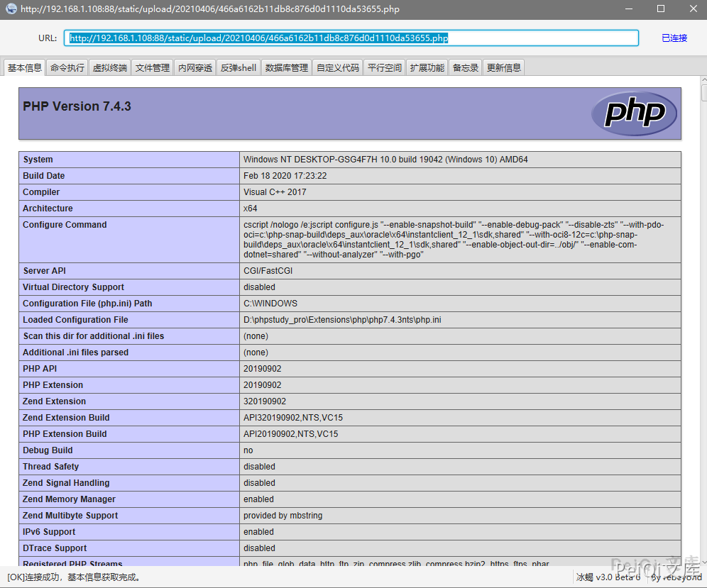Image resolution: width=707 pixels, height=588 pixels.
Task: Click the Windows NT DESKTOP-GSG4F7H value
Action: [385, 160]
